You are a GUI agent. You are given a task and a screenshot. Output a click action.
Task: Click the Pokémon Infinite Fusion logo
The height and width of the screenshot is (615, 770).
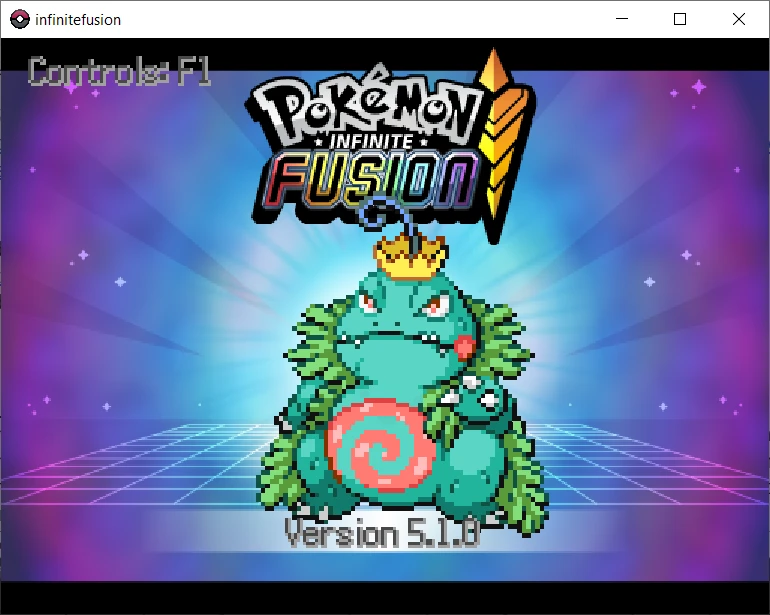(x=390, y=147)
